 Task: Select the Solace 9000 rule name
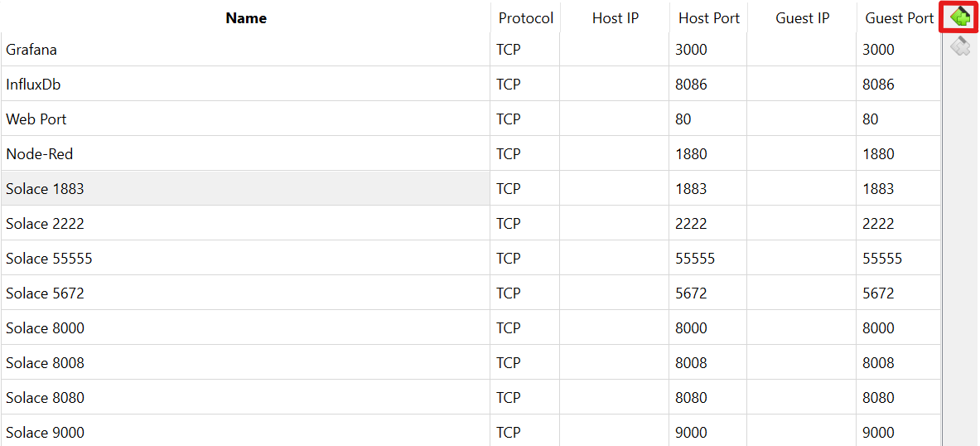click(46, 433)
